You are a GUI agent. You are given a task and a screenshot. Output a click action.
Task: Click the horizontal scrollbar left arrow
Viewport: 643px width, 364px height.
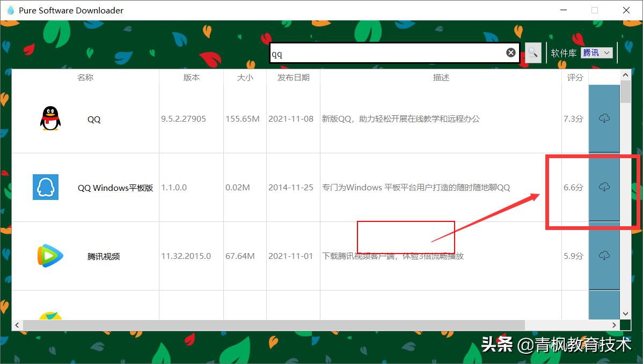click(17, 325)
